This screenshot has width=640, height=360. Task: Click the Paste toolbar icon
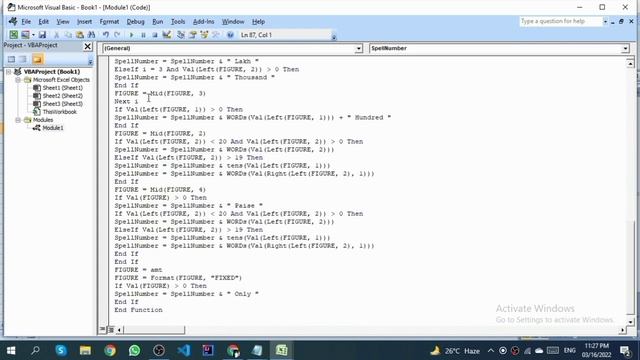coord(80,35)
